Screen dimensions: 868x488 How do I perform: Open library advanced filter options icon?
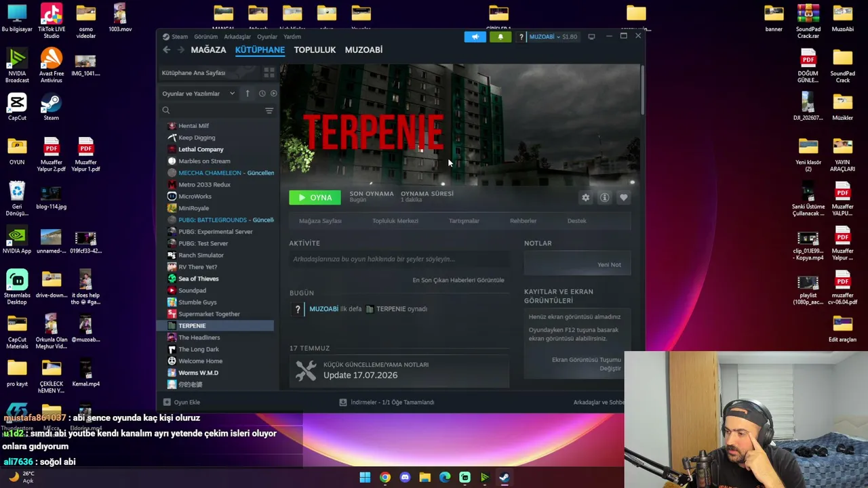269,110
